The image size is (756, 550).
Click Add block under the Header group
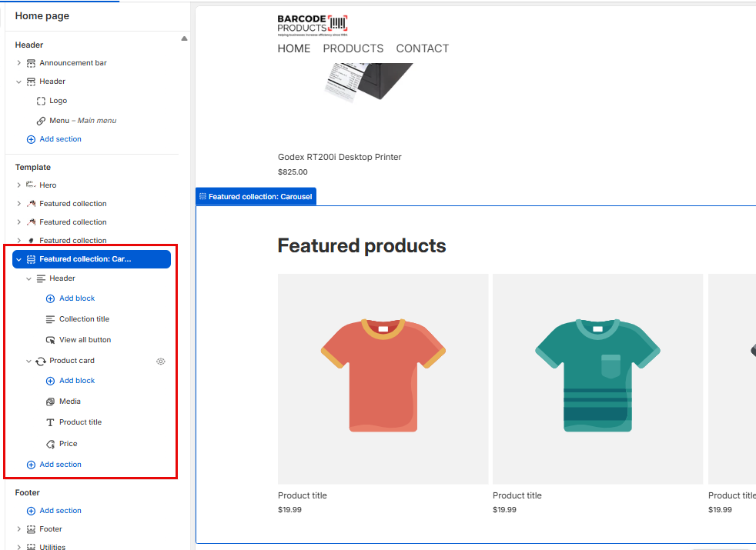(76, 298)
